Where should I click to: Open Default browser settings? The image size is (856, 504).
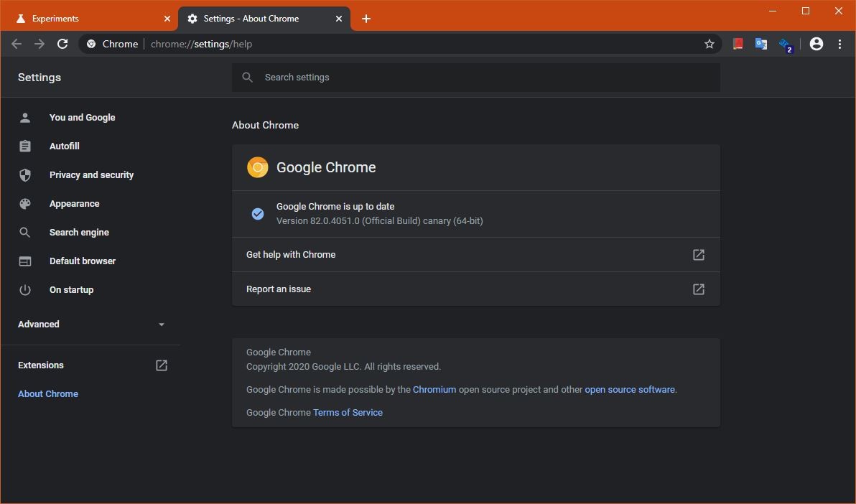point(83,261)
